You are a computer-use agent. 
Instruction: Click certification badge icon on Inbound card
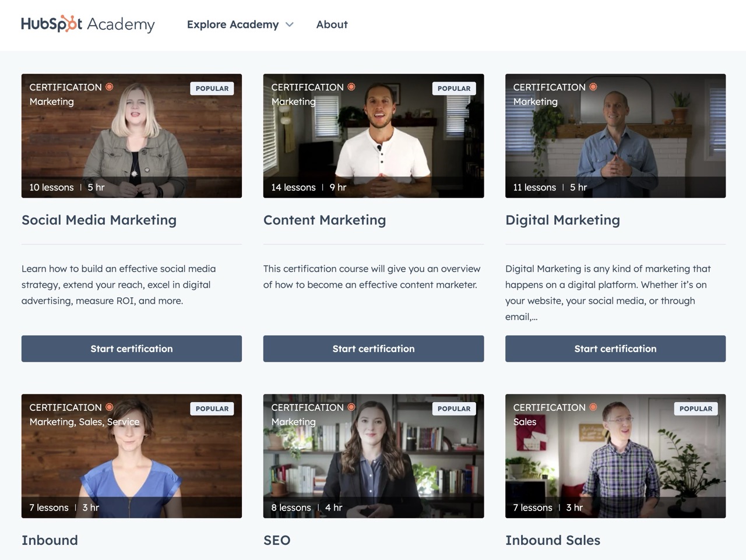click(110, 407)
